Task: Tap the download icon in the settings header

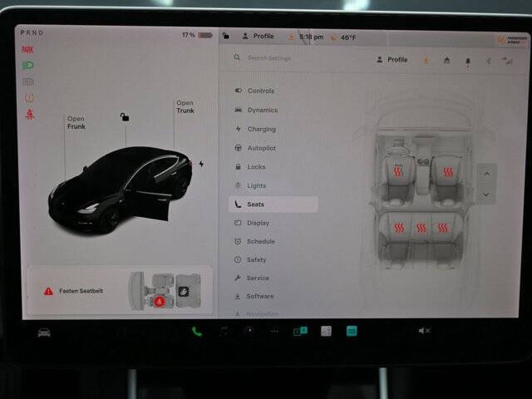Action: [x=426, y=61]
